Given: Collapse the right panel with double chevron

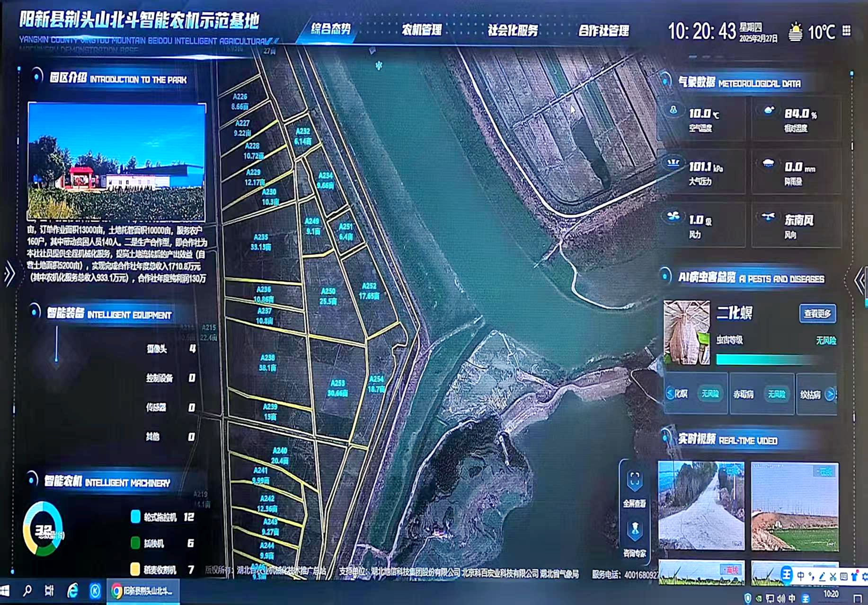Looking at the screenshot, I should click(860, 281).
